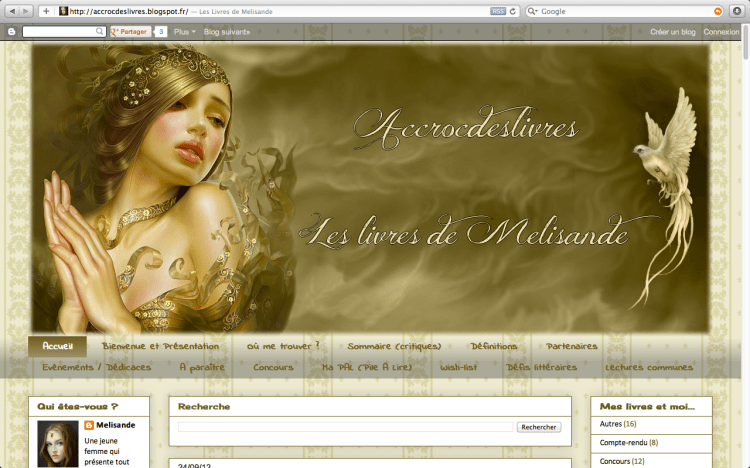Image resolution: width=750 pixels, height=468 pixels.
Task: Open the Evènements / Dédicaces tab
Action: pyautogui.click(x=97, y=367)
